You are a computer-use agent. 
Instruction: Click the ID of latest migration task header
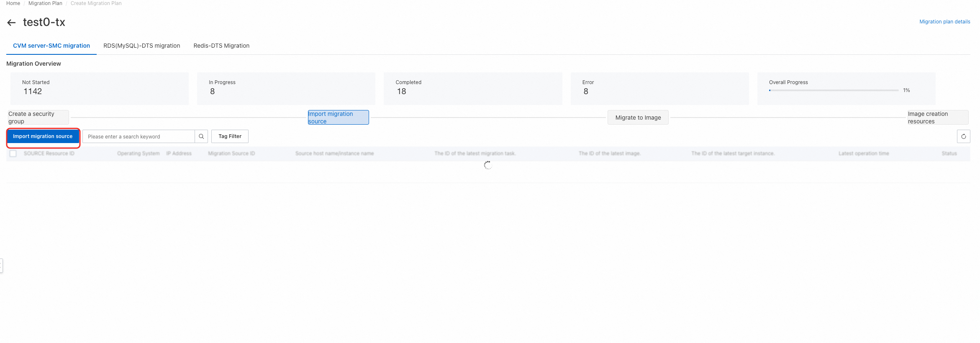[x=475, y=154]
